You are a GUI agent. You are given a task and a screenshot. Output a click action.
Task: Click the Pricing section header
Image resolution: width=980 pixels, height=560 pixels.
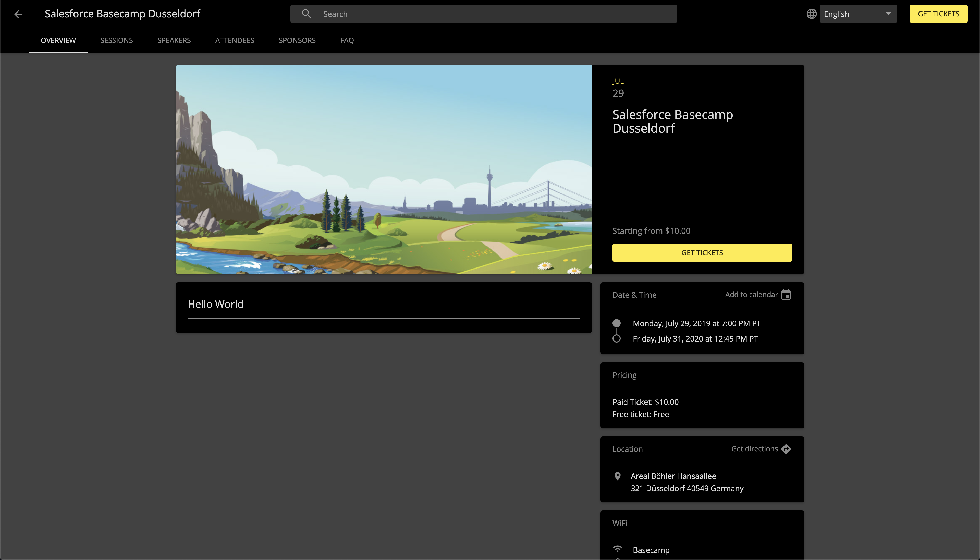[x=624, y=375]
